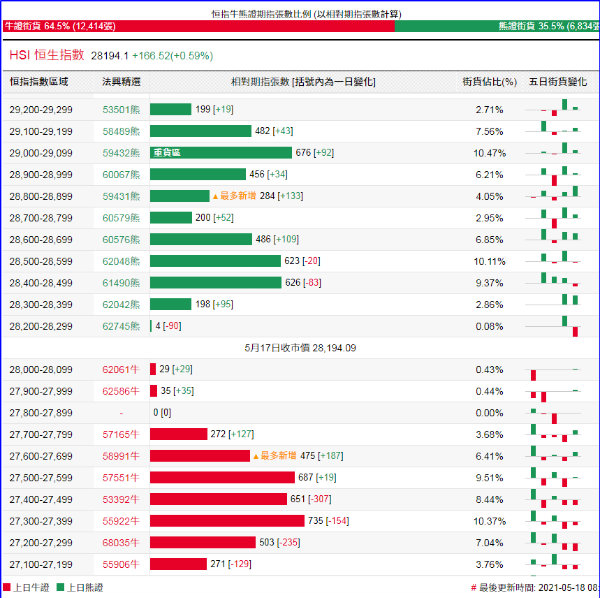Image resolution: width=600 pixels, height=598 pixels.
Task: Click the red 上日牛證 legend swatch
Action: tap(7, 587)
